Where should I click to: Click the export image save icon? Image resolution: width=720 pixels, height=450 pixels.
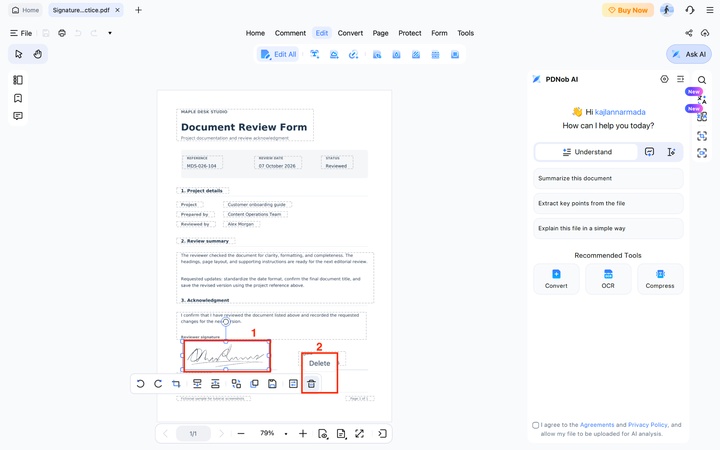[272, 384]
